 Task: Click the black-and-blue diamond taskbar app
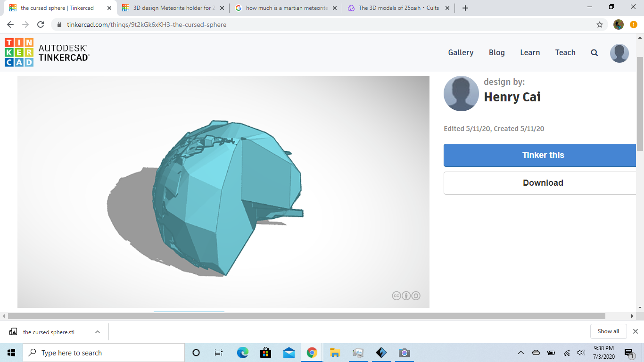pos(381,353)
